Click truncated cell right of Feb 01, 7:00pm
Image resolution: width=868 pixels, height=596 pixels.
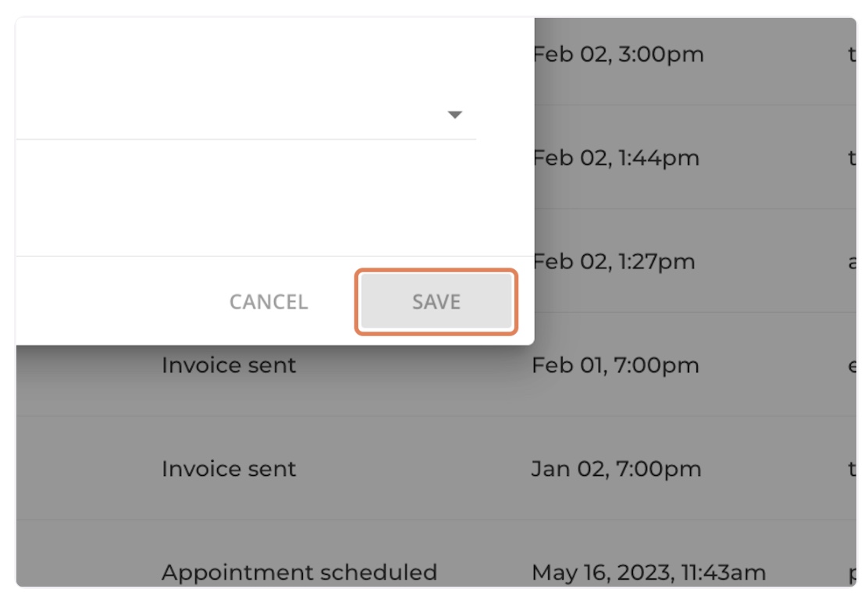pos(852,365)
